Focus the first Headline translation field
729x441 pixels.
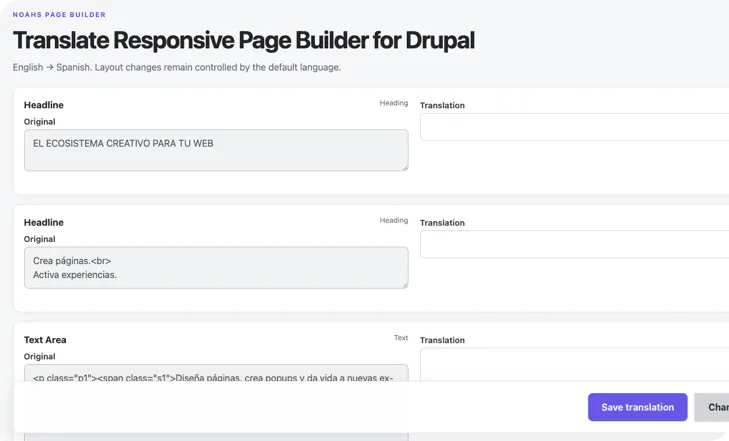coord(575,127)
